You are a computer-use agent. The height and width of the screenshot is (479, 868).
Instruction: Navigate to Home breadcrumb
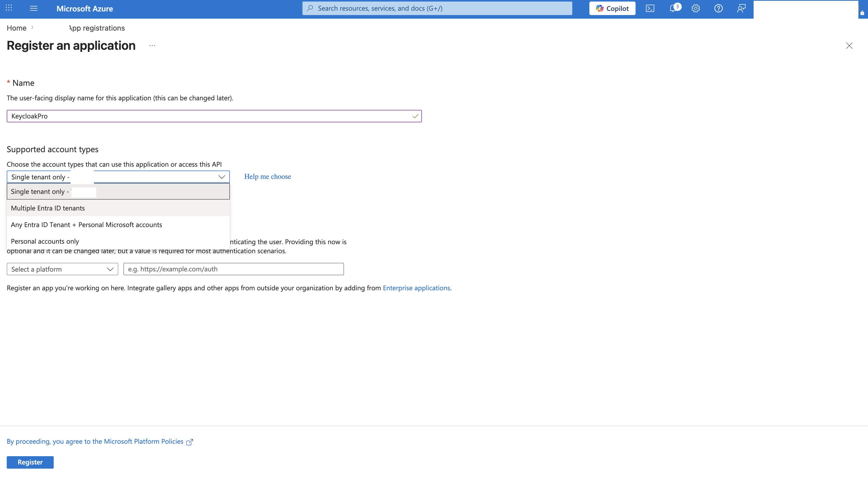(x=17, y=28)
